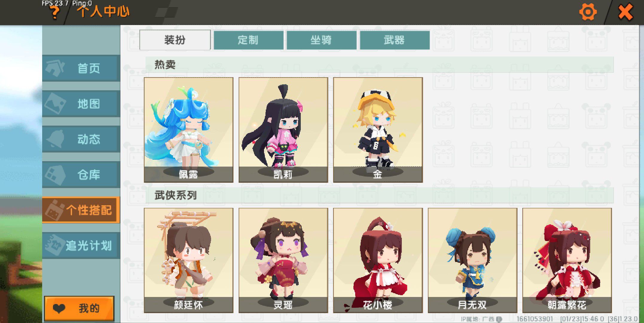Select the 颜廷怀 outfit thumbnail
Screen dimensions: 644x323
pyautogui.click(x=189, y=260)
